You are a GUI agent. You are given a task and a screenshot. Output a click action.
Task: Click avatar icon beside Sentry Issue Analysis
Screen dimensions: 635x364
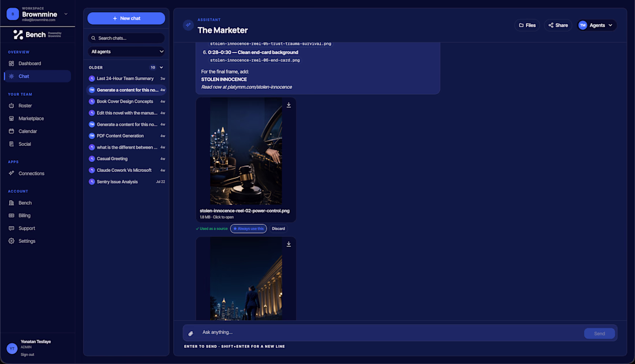pyautogui.click(x=92, y=182)
